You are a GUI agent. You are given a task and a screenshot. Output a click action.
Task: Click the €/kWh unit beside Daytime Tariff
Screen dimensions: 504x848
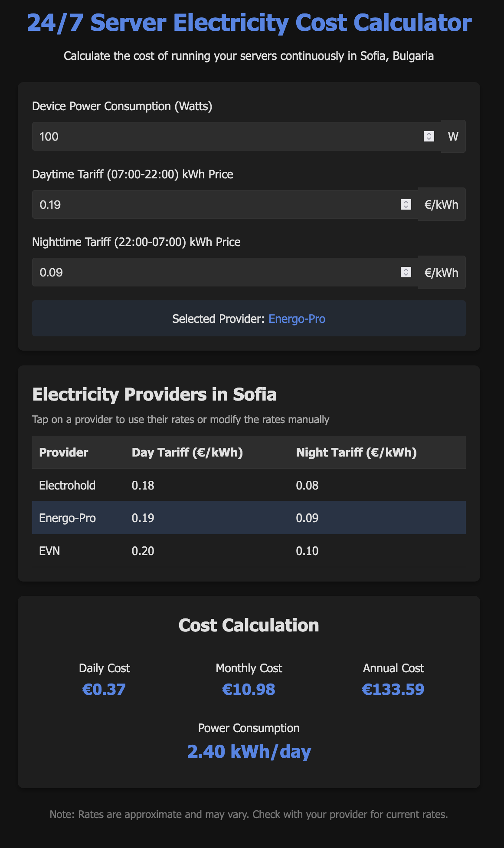click(x=441, y=204)
